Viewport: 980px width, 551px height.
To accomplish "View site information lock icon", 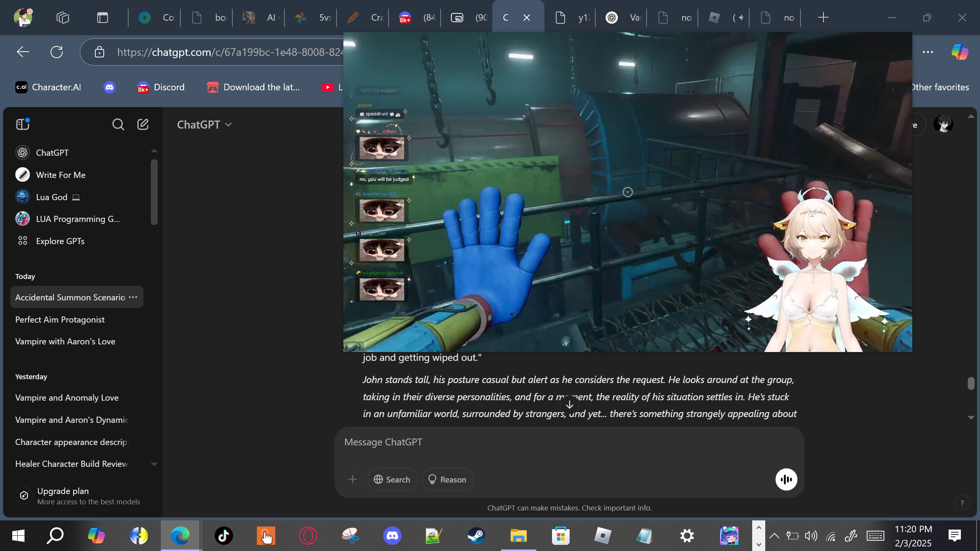I will point(100,52).
